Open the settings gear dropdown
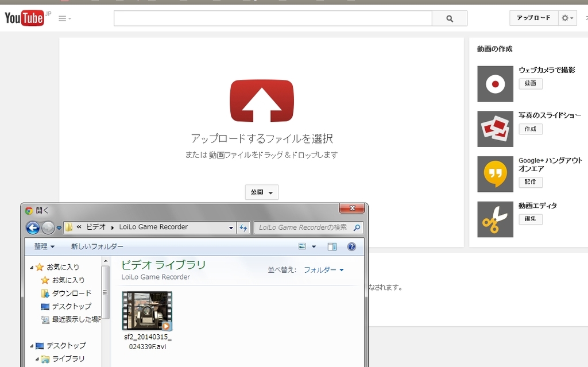Image resolution: width=588 pixels, height=367 pixels. (567, 18)
